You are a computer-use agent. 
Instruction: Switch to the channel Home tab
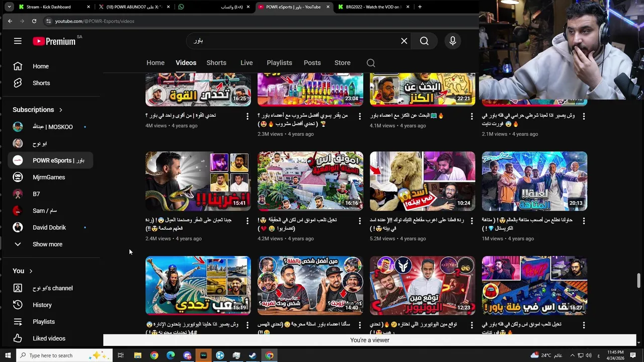point(155,63)
